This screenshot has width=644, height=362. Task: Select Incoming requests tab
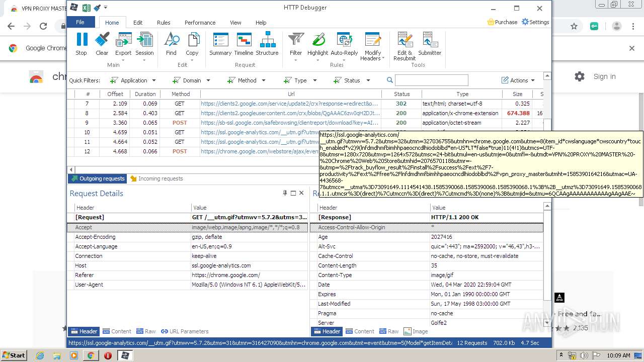click(156, 178)
